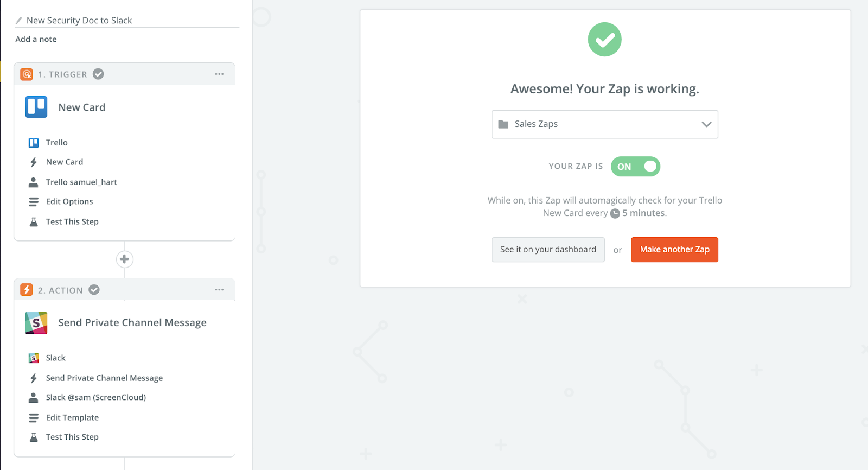868x470 pixels.
Task: Turn off the Zap ON switch
Action: click(x=635, y=167)
